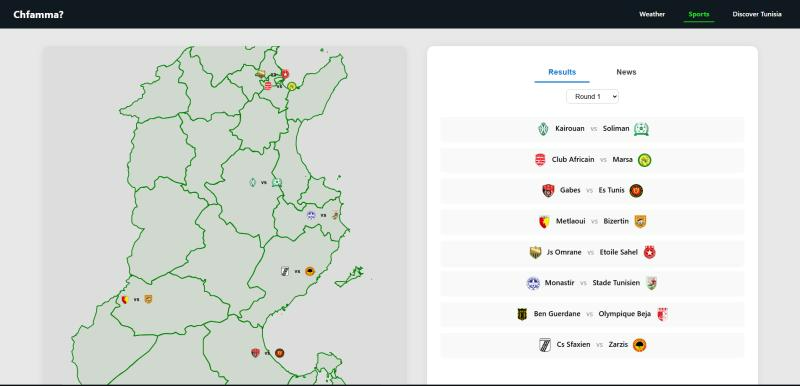Image resolution: width=800 pixels, height=386 pixels.
Task: Switch to the News tab
Action: click(x=626, y=72)
